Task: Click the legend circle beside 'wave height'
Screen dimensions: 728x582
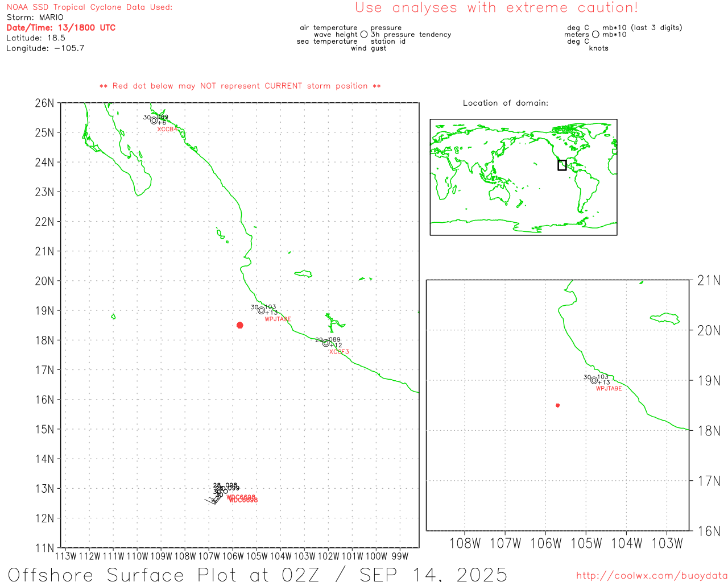Action: [x=364, y=35]
